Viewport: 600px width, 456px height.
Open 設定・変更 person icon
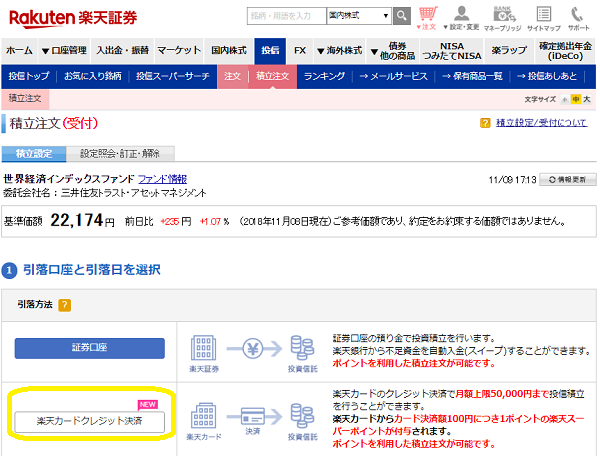pyautogui.click(x=461, y=18)
